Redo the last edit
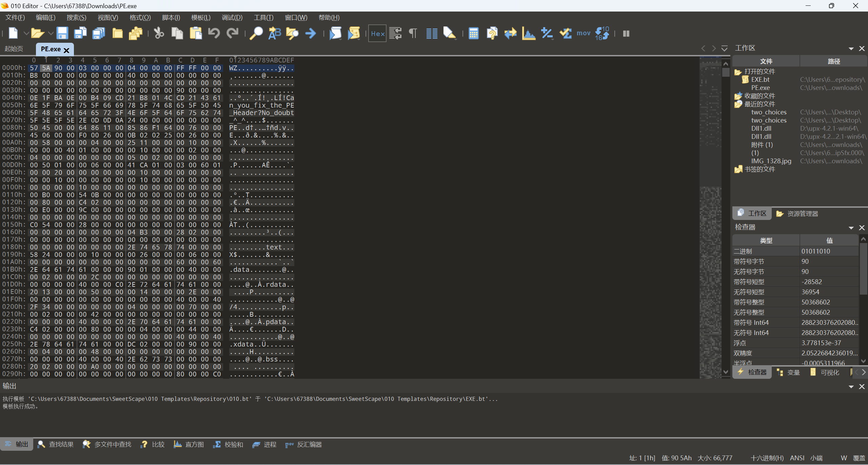This screenshot has width=868, height=465. (x=232, y=33)
